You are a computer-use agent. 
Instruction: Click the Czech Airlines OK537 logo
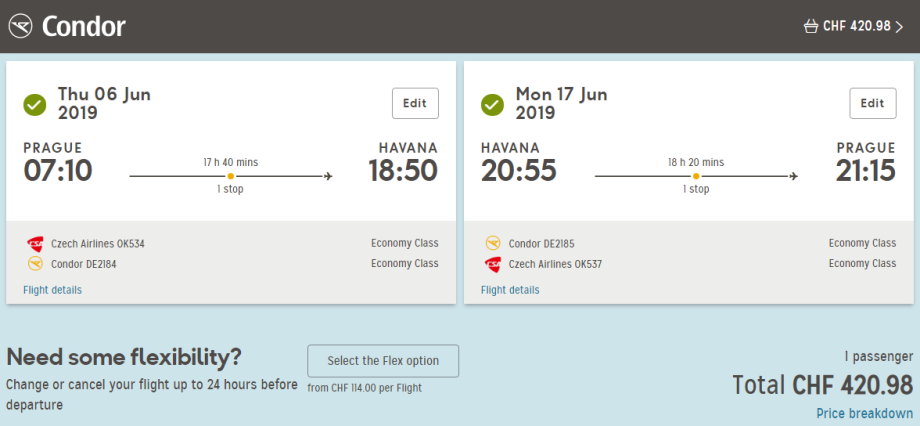[x=493, y=264]
